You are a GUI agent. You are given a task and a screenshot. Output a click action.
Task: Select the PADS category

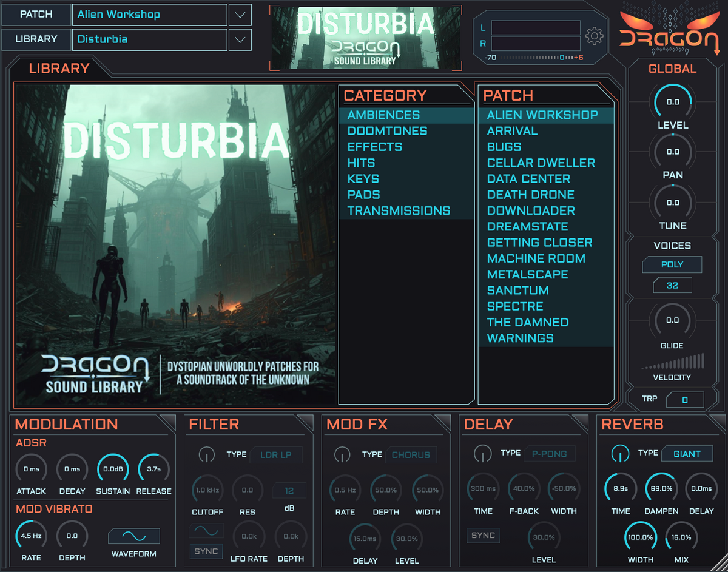pyautogui.click(x=406, y=195)
